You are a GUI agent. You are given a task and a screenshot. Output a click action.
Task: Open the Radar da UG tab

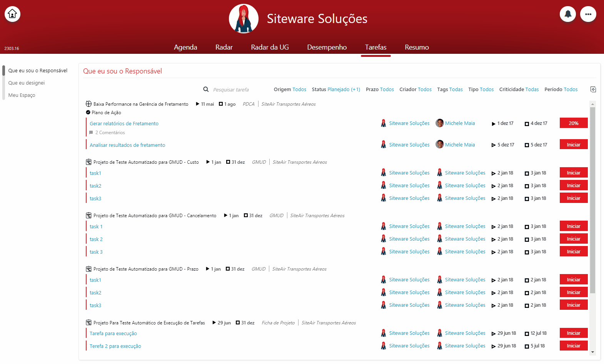click(x=270, y=47)
